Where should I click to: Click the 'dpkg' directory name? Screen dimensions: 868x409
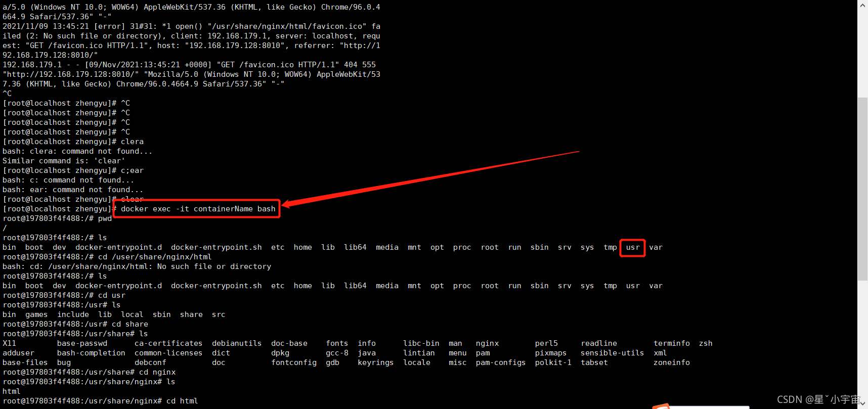pos(280,353)
